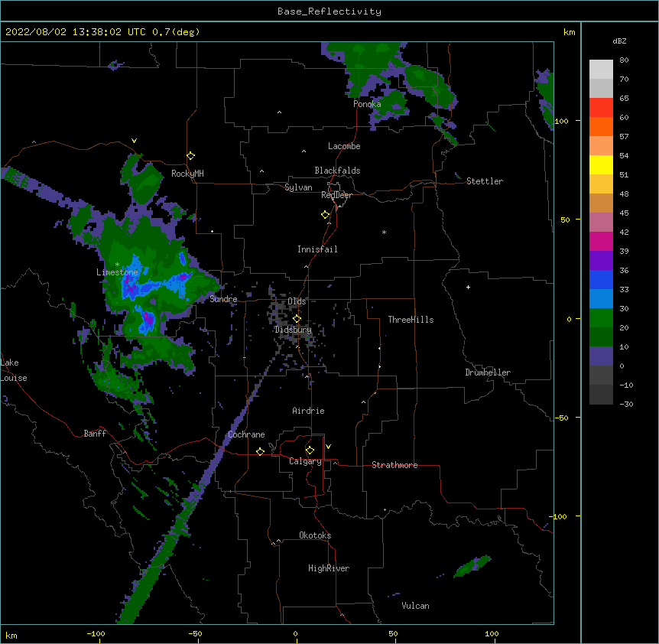Click the yellow diamond marker near RockyMH
Screen dimensions: 659x644
pyautogui.click(x=191, y=156)
